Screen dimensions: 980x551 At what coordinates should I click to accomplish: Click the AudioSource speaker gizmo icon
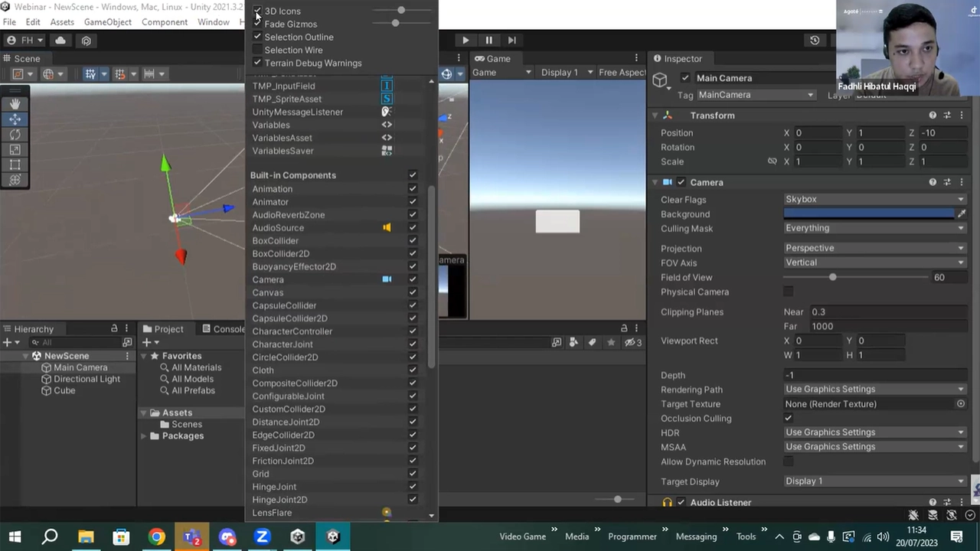[x=387, y=227]
